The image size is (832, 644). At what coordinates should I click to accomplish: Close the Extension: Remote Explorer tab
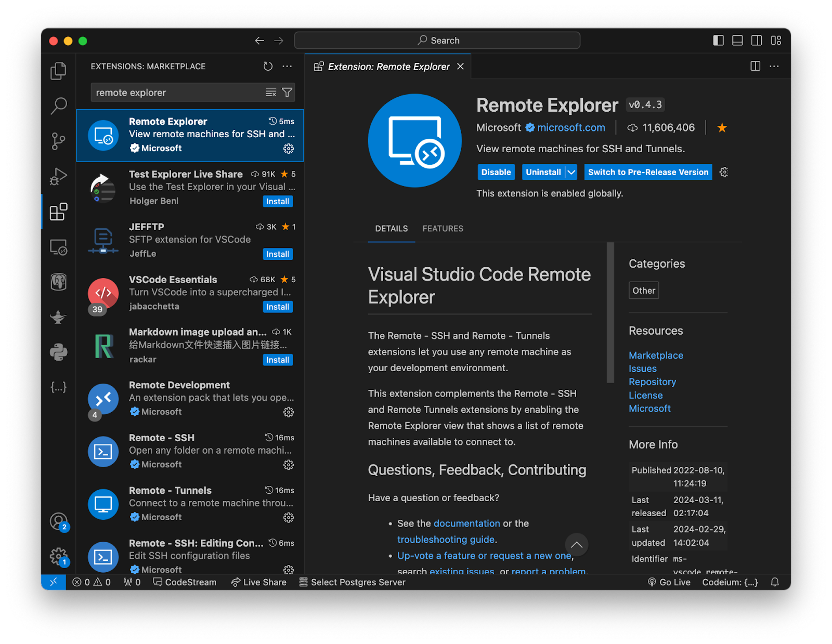460,67
